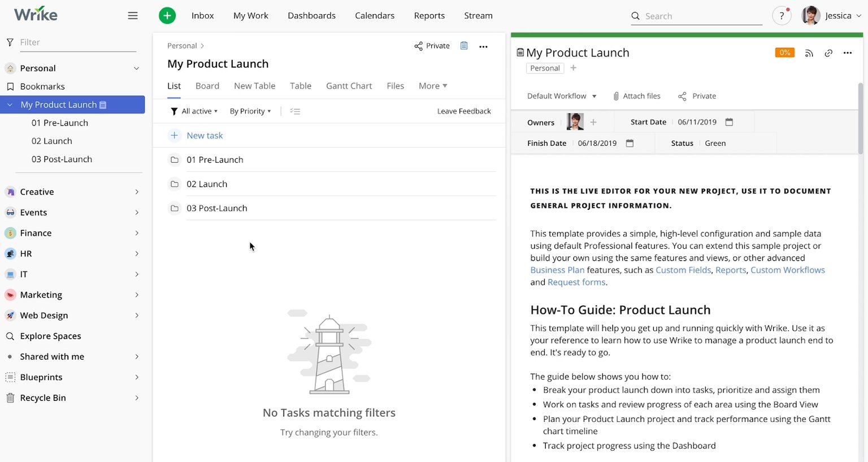Open the By Priority sort dropdown

(250, 111)
